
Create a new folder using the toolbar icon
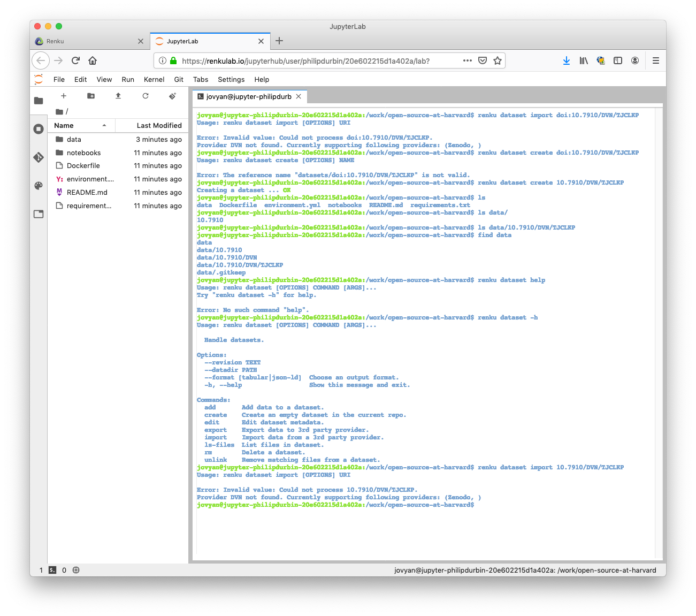point(91,96)
